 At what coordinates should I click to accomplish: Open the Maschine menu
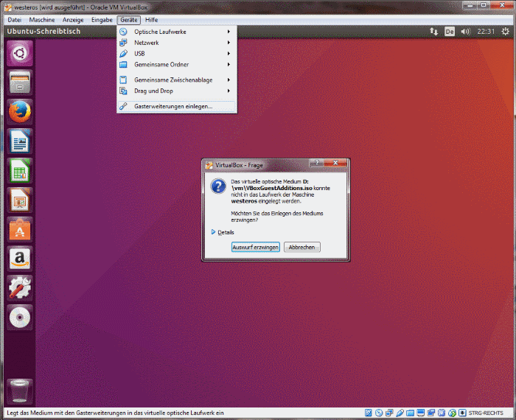coord(42,20)
